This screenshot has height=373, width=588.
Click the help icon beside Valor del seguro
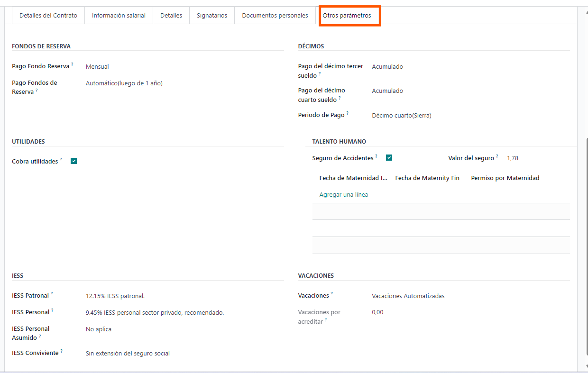pyautogui.click(x=497, y=156)
